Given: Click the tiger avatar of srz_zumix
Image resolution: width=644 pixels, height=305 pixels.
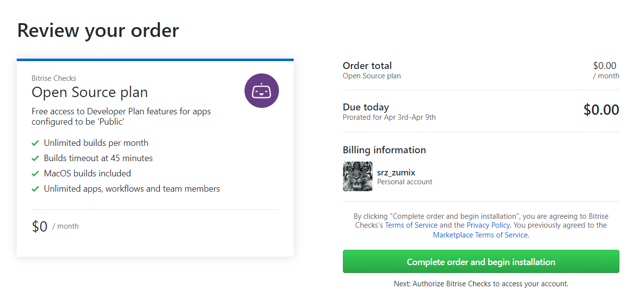Looking at the screenshot, I should coord(358,176).
